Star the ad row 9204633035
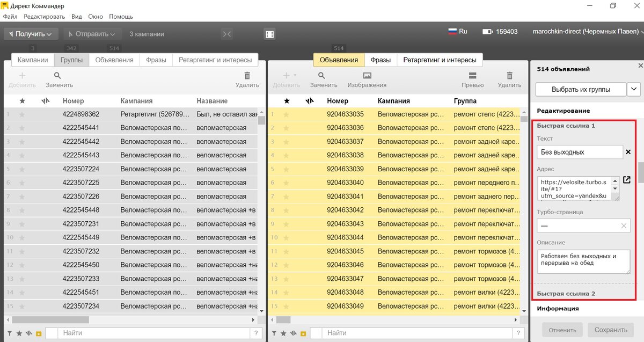Viewport: 644px width, 342px height. (x=286, y=114)
